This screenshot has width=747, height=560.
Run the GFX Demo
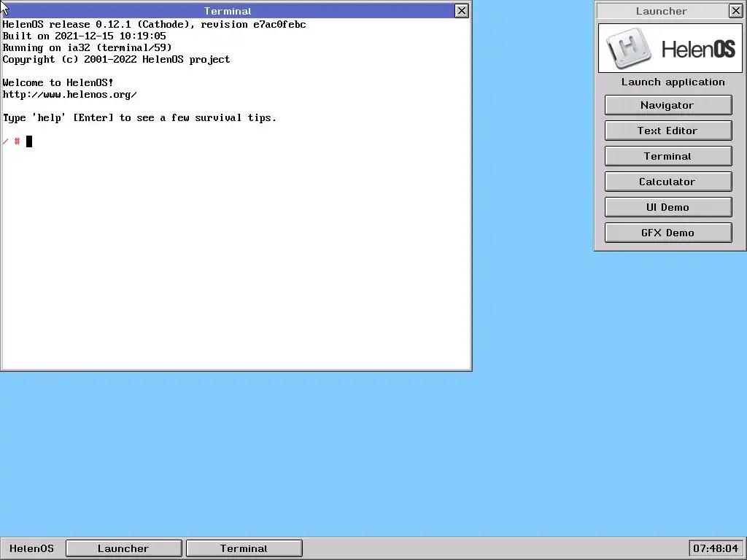(x=668, y=233)
